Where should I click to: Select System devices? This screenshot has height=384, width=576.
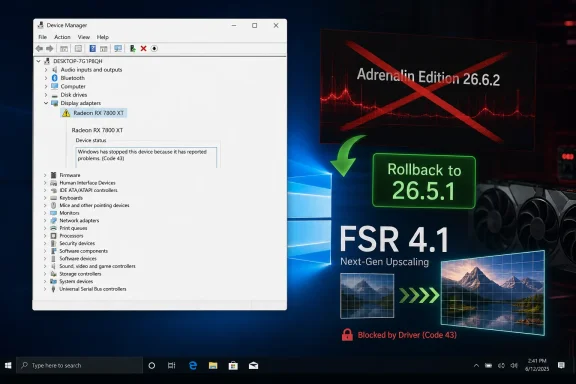76,281
